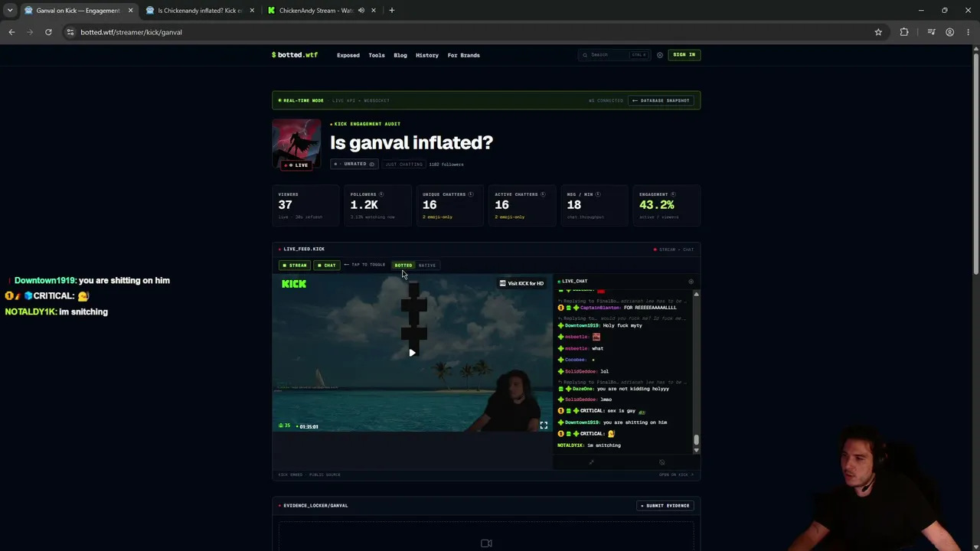The width and height of the screenshot is (980, 551).
Task: Open the tab search dropdown
Action: tap(10, 11)
